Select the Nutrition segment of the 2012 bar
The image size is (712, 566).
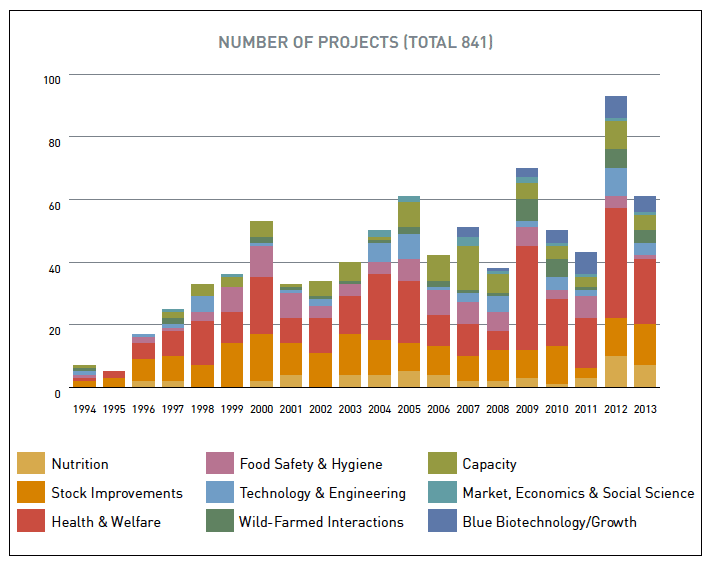point(616,371)
